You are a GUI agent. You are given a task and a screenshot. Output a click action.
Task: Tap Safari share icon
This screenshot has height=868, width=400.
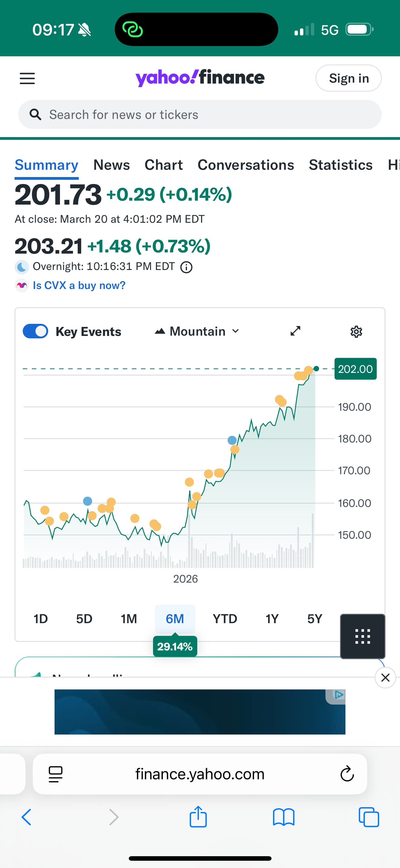198,817
